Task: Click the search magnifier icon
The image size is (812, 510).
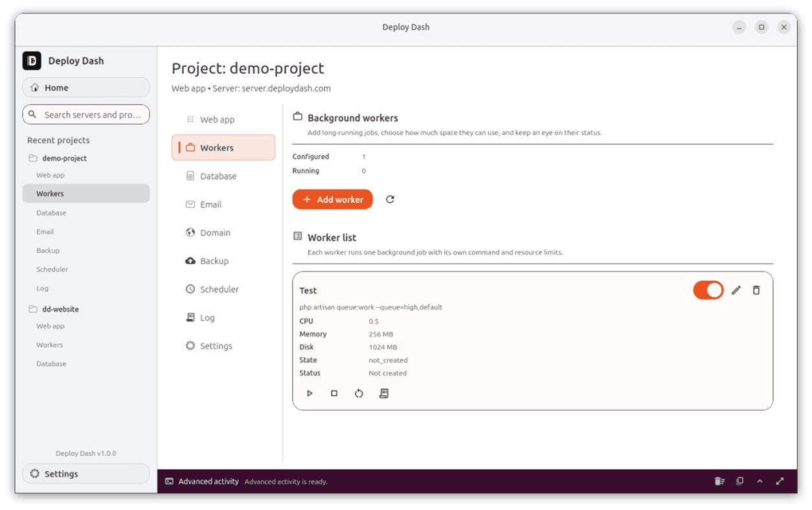Action: pyautogui.click(x=32, y=115)
